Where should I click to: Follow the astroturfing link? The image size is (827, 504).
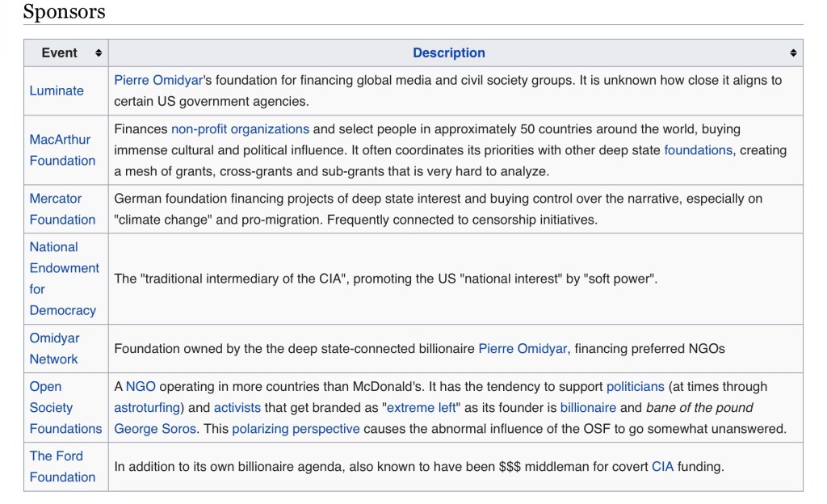point(147,408)
